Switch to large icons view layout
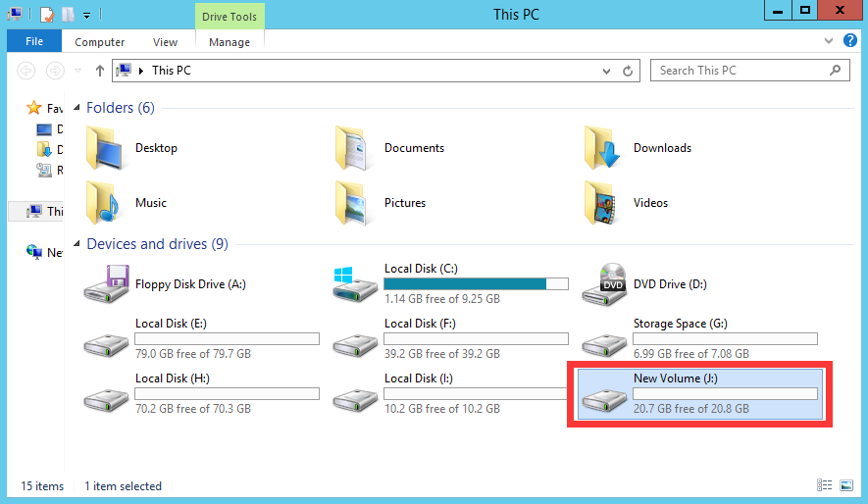868x504 pixels. point(846,485)
